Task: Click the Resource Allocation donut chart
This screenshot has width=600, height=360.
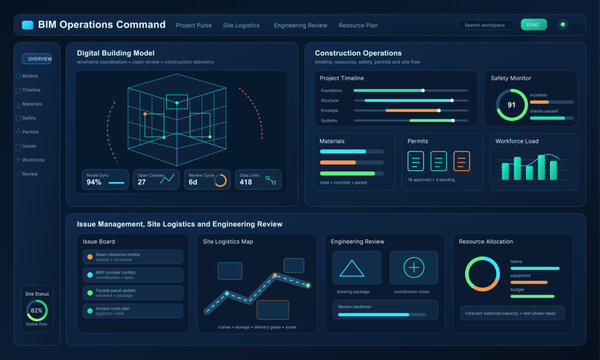Action: (482, 274)
